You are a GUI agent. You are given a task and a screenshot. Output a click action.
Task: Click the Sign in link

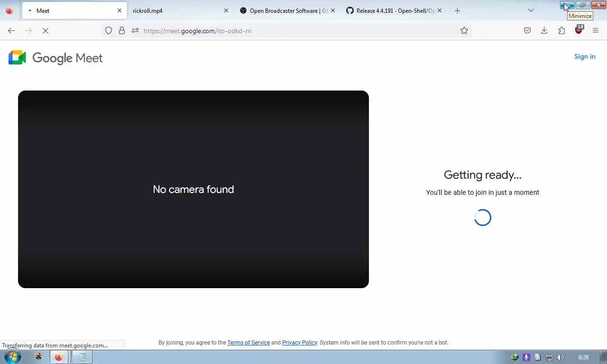(585, 56)
